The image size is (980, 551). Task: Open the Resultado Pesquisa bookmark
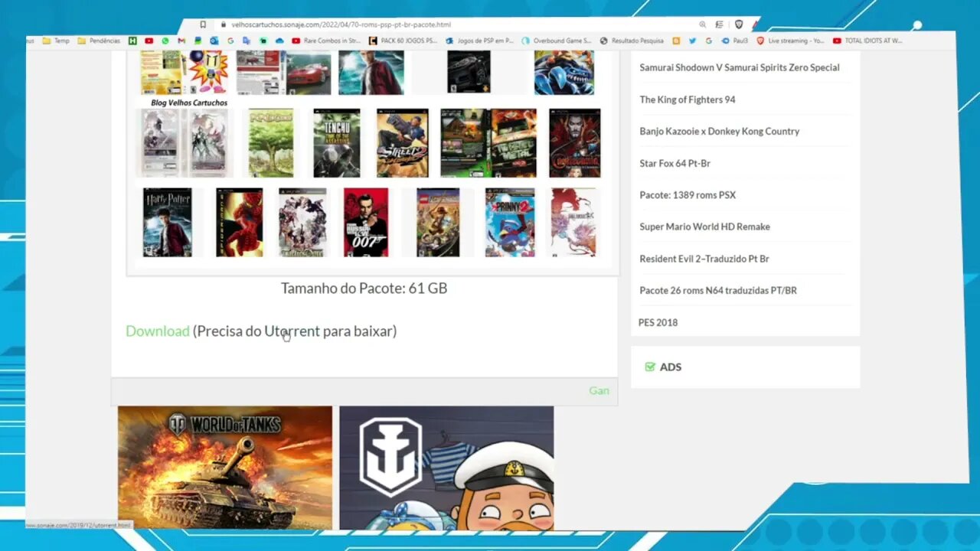[632, 41]
